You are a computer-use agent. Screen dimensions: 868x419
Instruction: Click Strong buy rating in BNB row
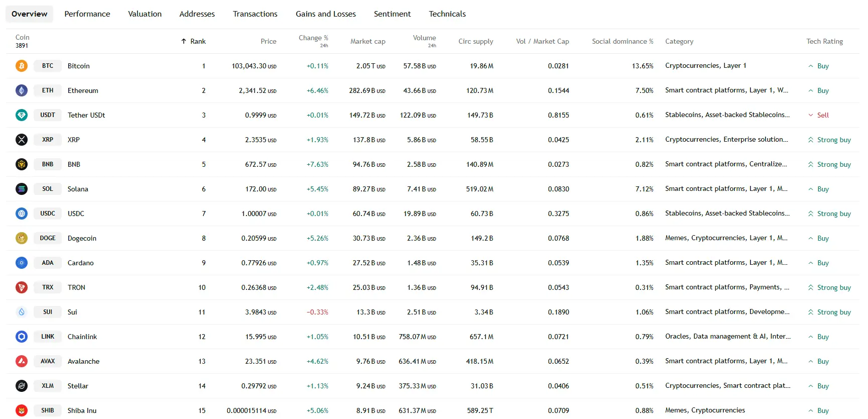click(829, 164)
